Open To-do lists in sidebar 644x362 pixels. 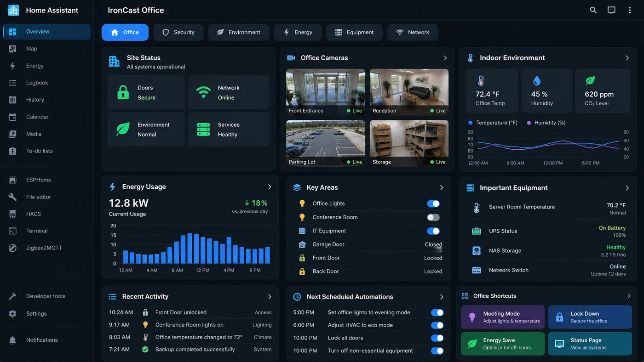tap(46, 151)
